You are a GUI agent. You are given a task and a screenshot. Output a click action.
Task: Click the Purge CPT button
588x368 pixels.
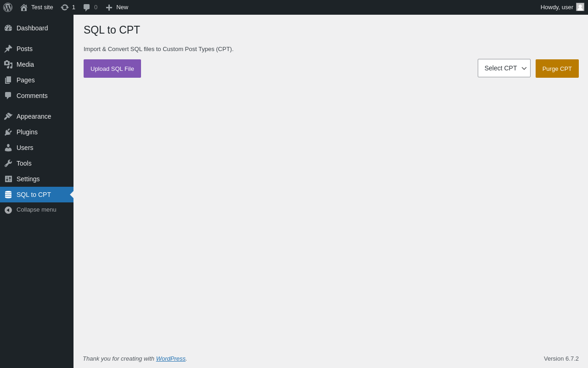click(557, 69)
